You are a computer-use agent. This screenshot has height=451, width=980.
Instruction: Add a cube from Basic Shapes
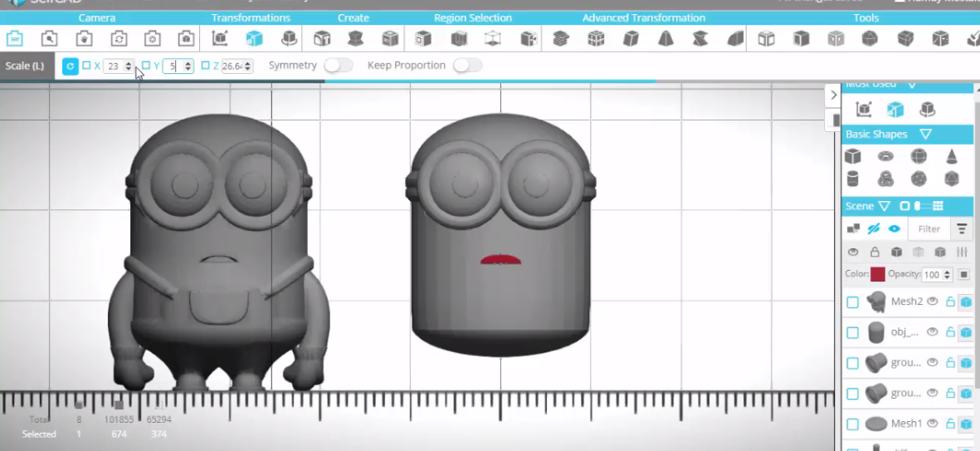click(x=852, y=156)
